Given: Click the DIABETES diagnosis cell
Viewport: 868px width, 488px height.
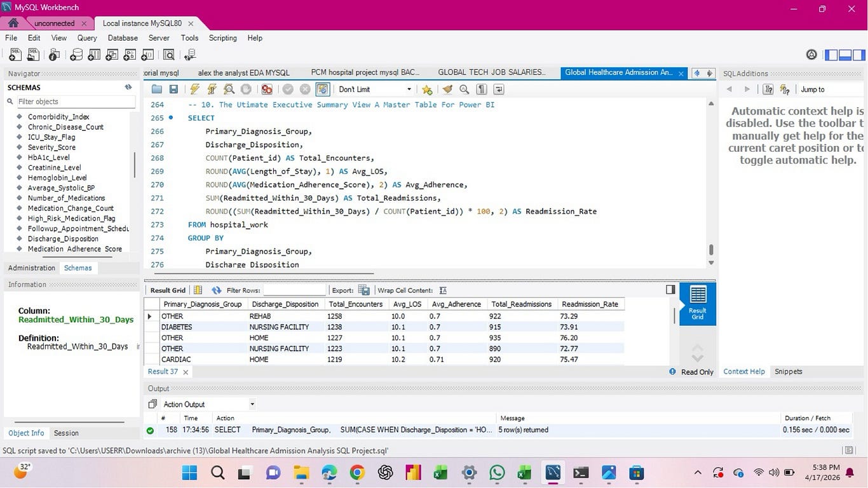Looking at the screenshot, I should coord(203,327).
